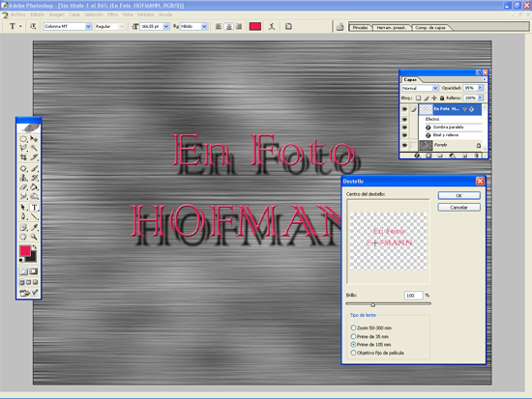532x399 pixels.
Task: Switch to the Pinceles tab
Action: [360, 27]
